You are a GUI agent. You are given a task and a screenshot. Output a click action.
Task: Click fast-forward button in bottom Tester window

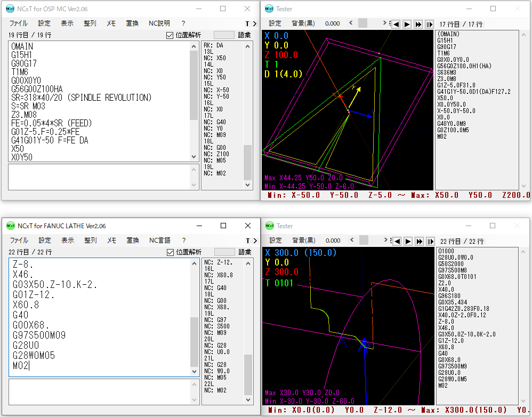point(420,241)
